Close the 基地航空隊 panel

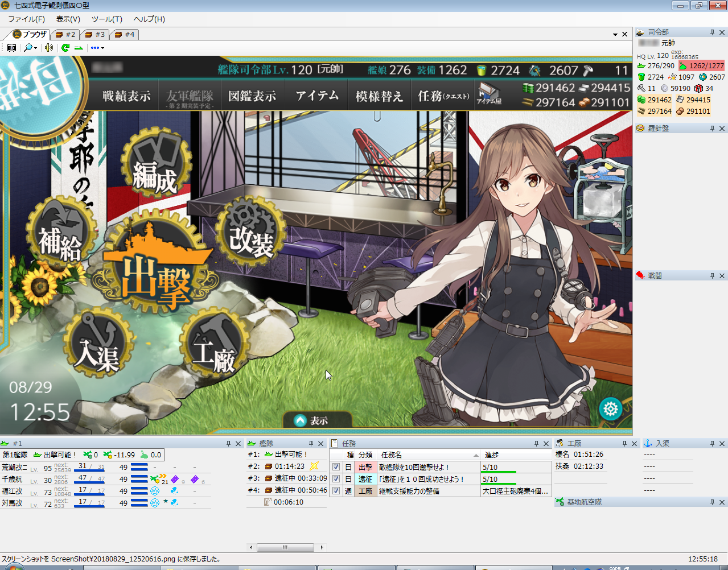point(722,502)
